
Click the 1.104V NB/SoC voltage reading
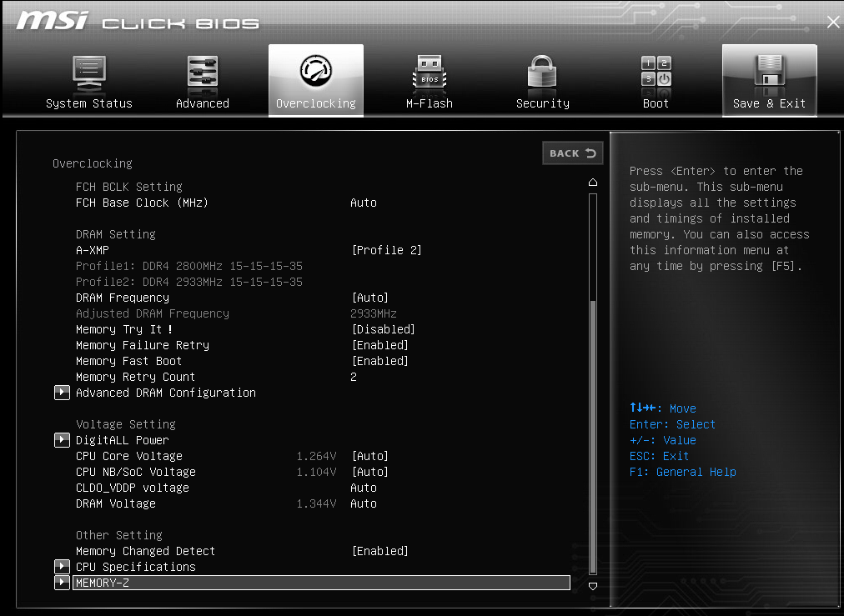point(317,472)
